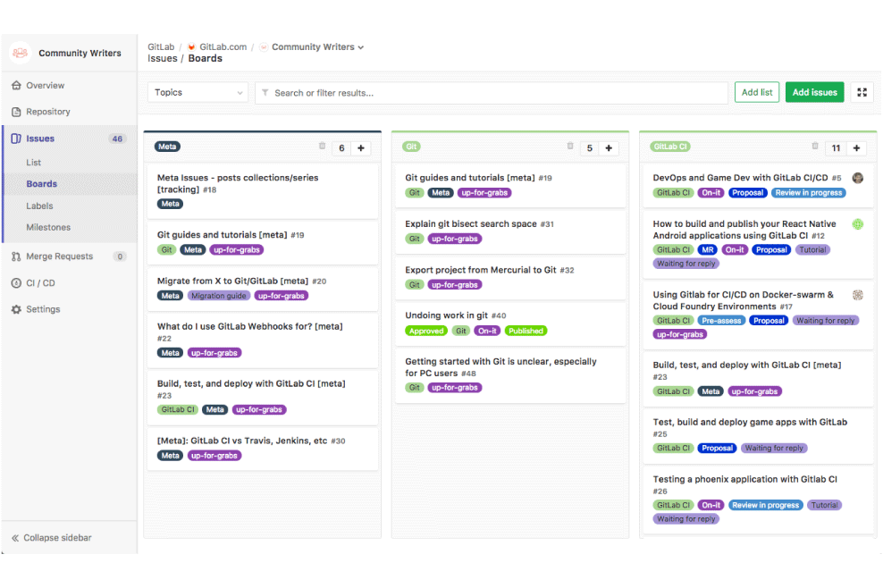The image size is (883, 588).
Task: Click Proposal label on DevOps and Game Dev card
Action: coord(747,193)
